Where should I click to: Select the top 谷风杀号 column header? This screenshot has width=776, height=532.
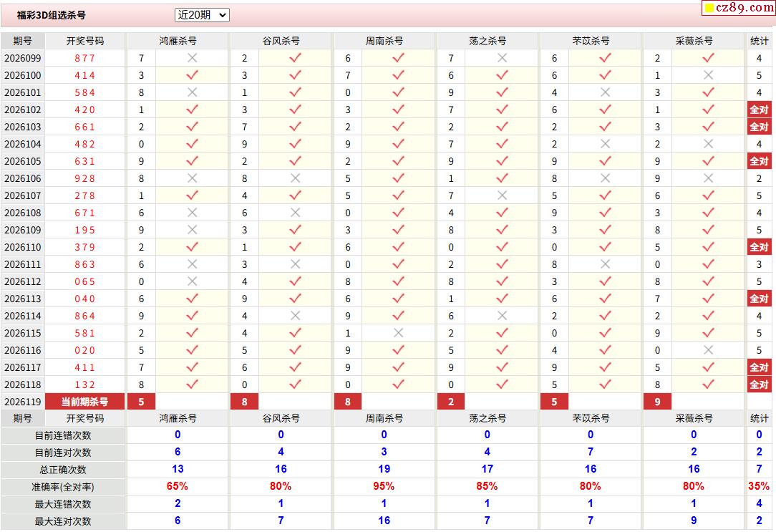(281, 41)
